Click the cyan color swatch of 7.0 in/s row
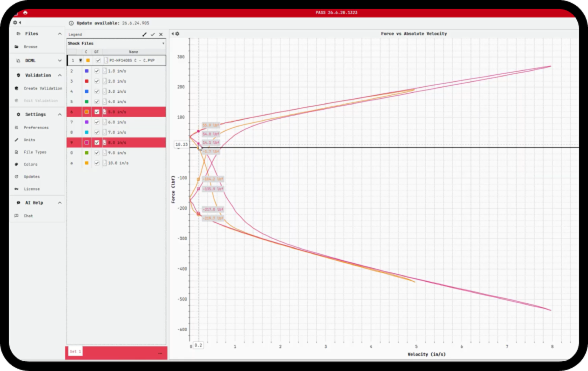 (x=87, y=132)
